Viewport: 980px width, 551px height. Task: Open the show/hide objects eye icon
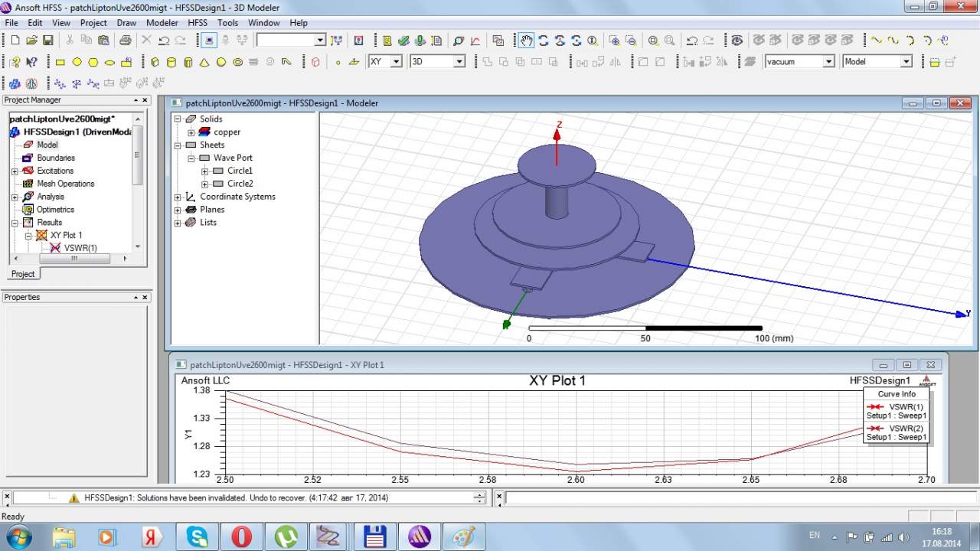tap(737, 41)
